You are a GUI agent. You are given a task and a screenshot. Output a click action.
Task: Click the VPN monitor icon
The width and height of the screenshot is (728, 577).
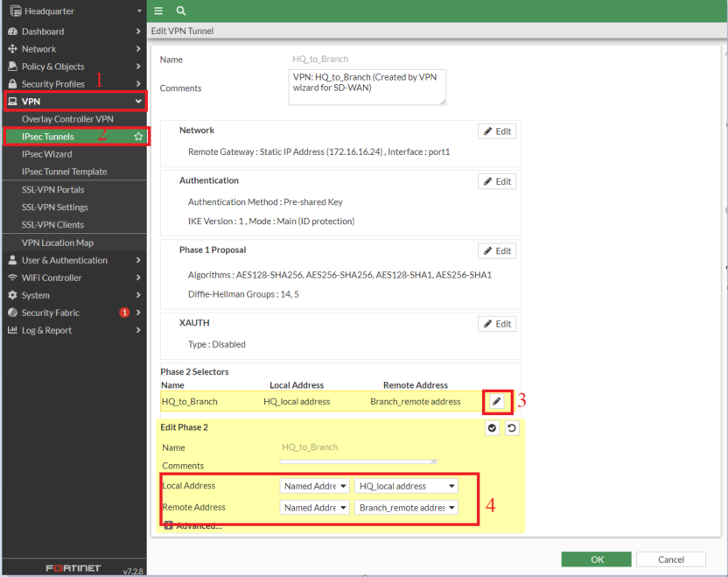click(12, 102)
